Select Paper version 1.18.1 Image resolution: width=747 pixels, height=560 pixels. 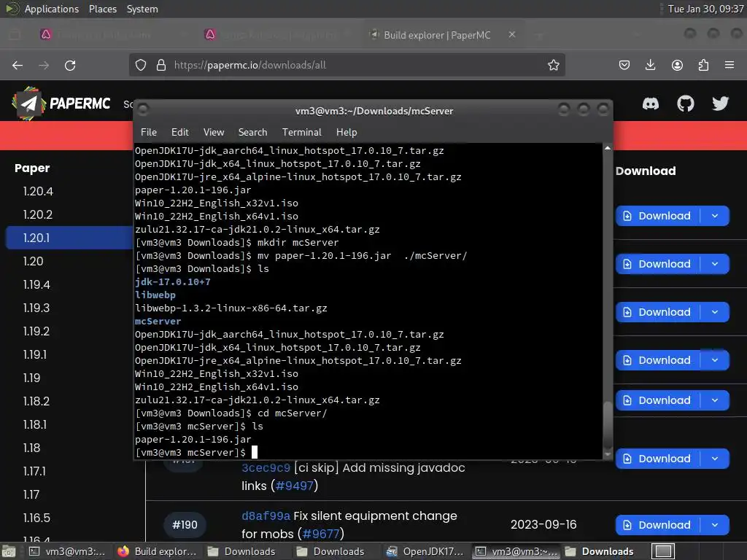35,425
